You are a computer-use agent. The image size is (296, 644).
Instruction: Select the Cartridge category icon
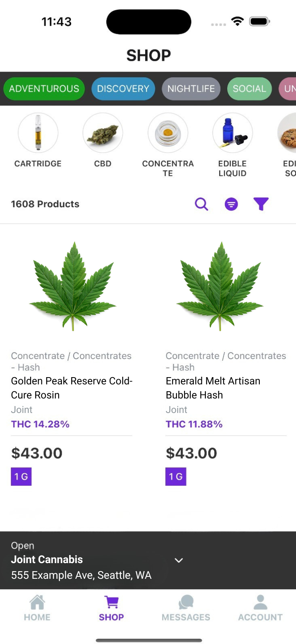pyautogui.click(x=38, y=133)
